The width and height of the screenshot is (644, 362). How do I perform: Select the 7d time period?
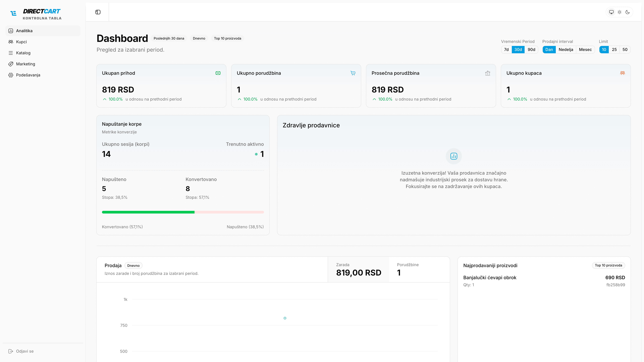click(x=506, y=49)
